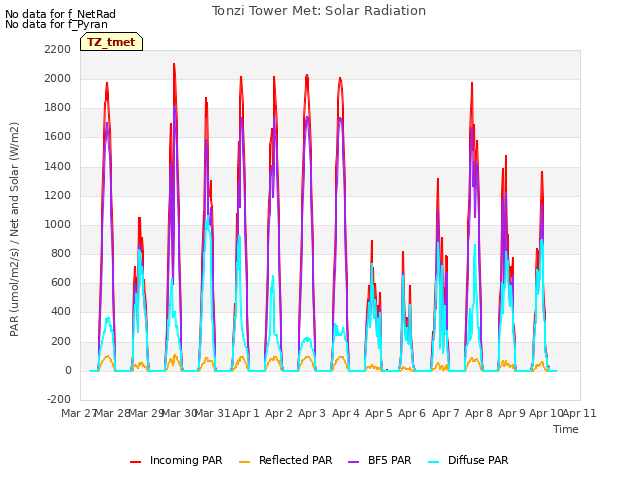Click the Mar 31 x-axis date label

click(213, 413)
